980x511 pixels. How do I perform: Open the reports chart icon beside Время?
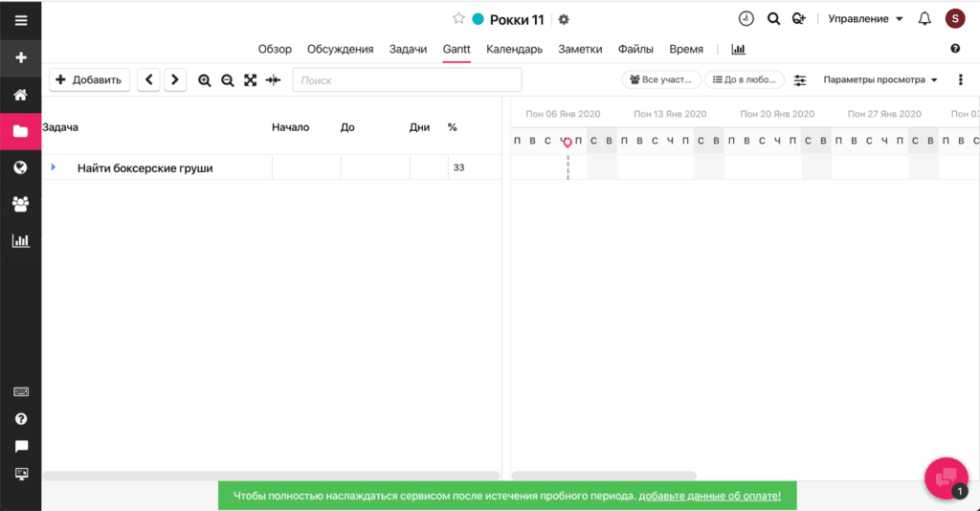click(x=738, y=49)
